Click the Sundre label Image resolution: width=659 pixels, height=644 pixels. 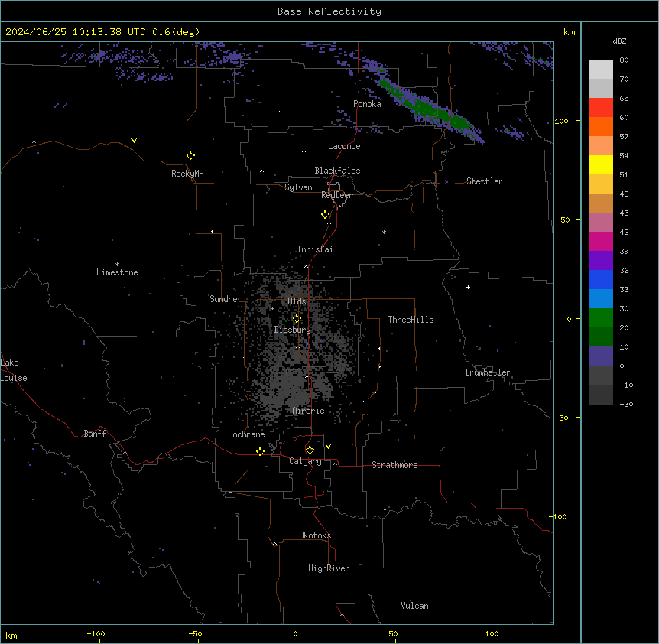coord(223,299)
